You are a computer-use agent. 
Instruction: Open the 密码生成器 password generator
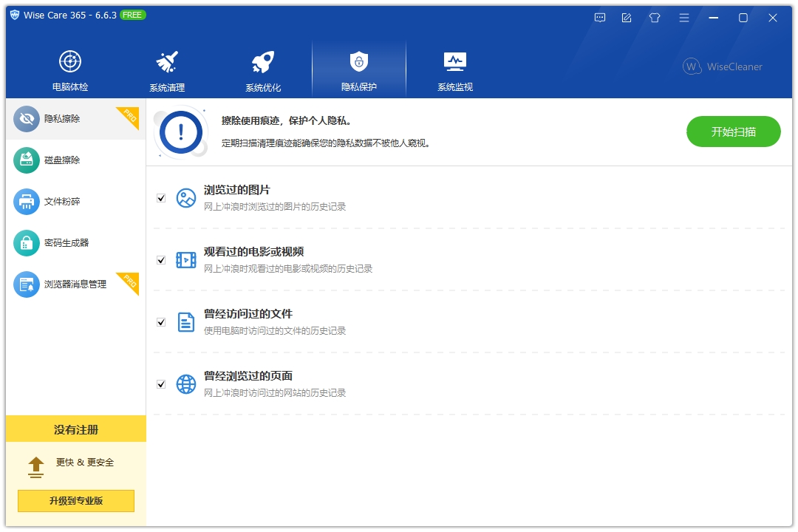pyautogui.click(x=66, y=242)
